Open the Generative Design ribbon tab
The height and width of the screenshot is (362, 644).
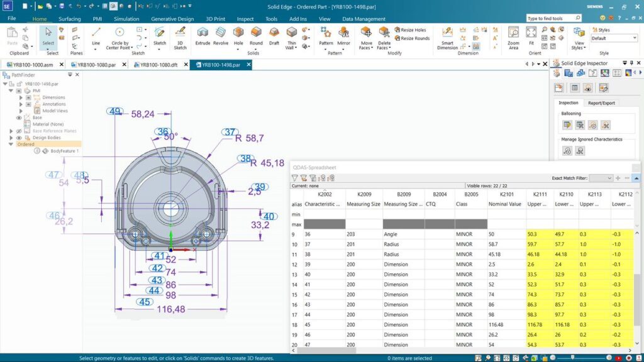click(172, 19)
